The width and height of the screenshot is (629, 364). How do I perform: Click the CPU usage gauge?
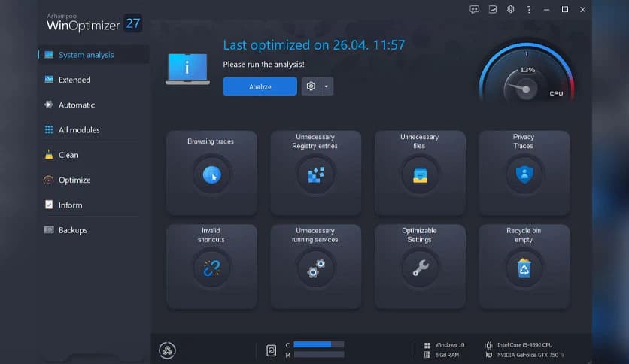527,71
